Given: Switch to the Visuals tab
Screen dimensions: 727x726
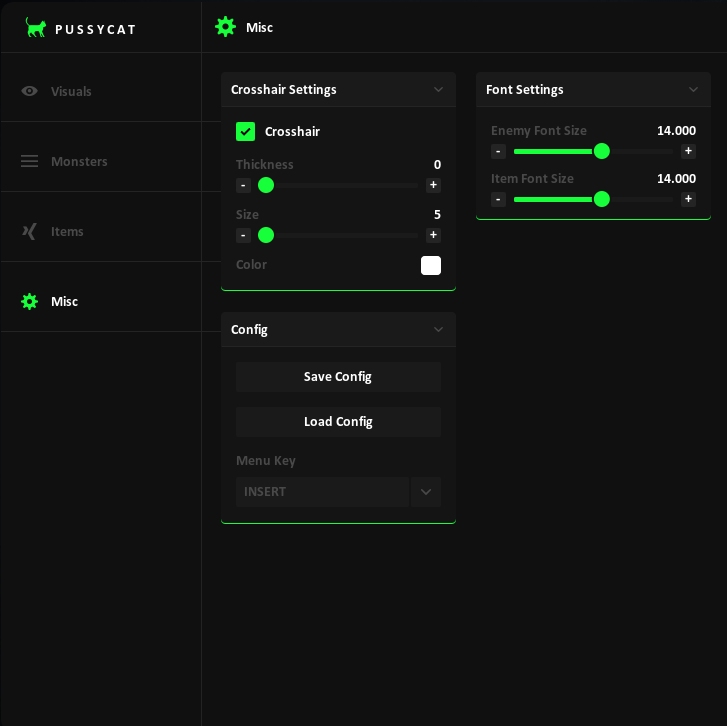Looking at the screenshot, I should point(71,91).
